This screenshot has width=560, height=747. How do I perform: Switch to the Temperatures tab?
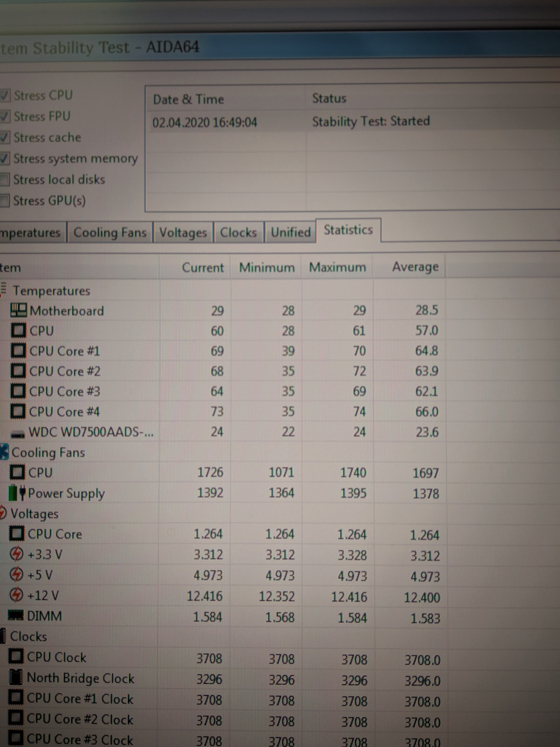(32, 232)
